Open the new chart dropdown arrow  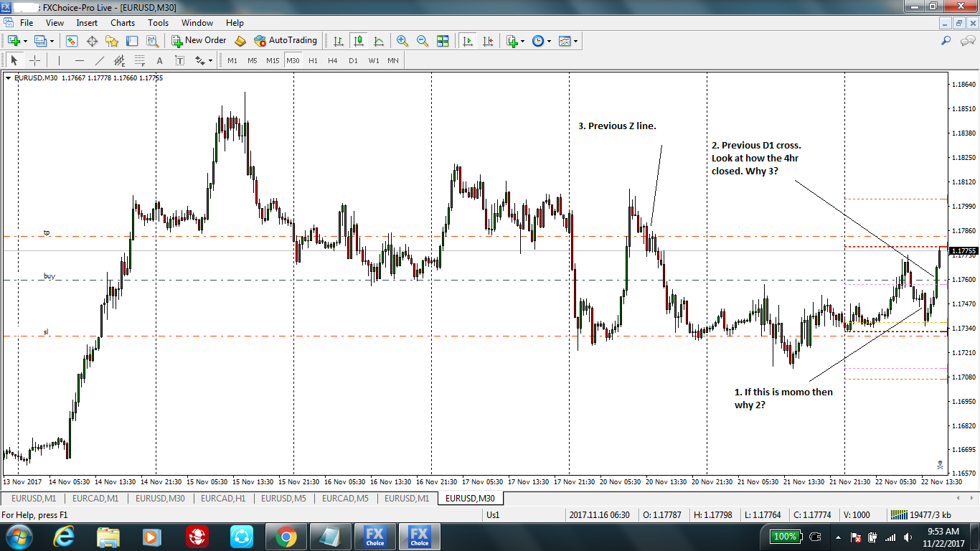tap(26, 41)
